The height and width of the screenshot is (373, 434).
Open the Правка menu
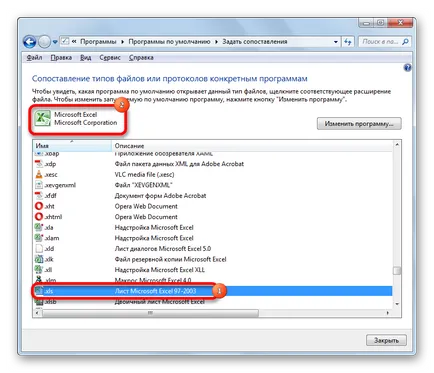point(61,58)
